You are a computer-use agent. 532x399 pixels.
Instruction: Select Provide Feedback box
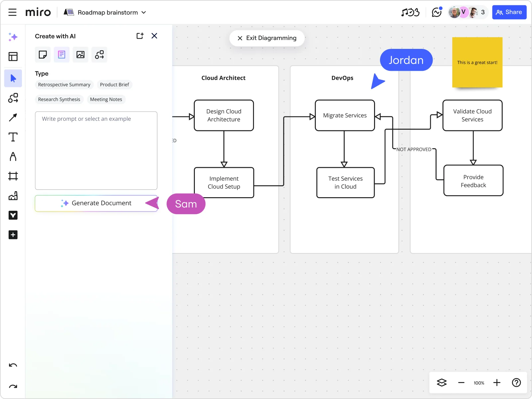pyautogui.click(x=473, y=181)
